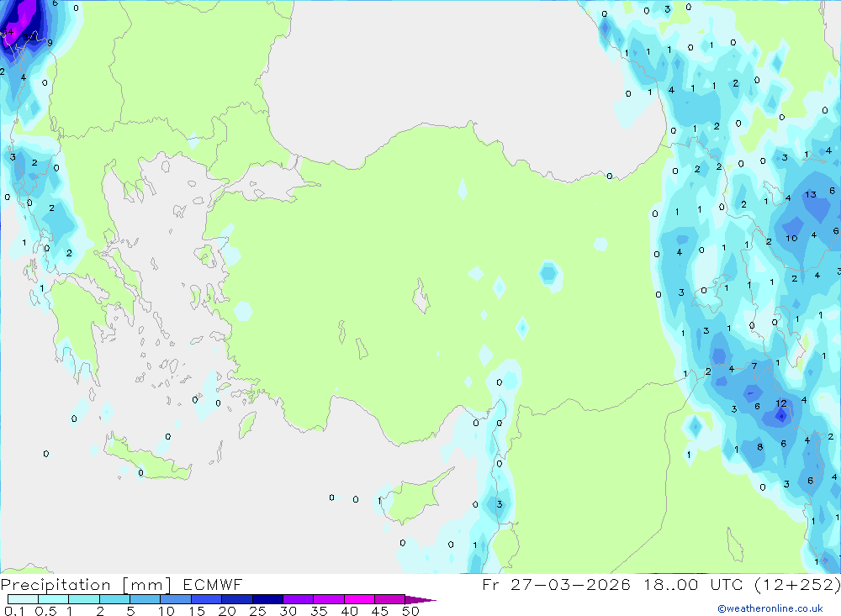This screenshot has height=616, width=841.
Task: Select the forecast date 'Fr 27-03-2026'
Action: coord(556,584)
